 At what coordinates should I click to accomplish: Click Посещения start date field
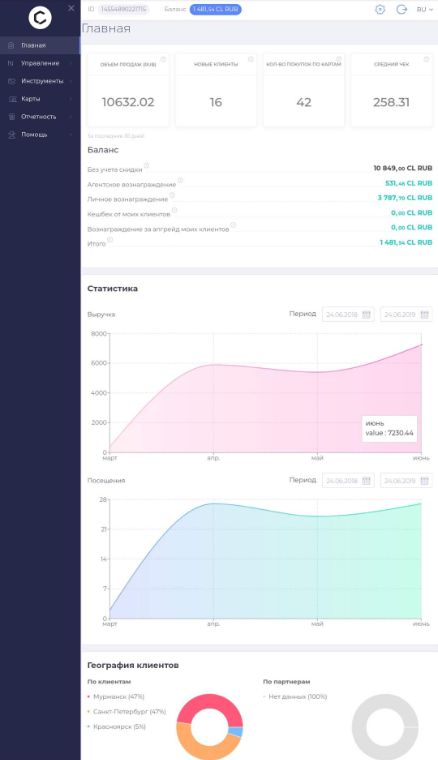click(x=348, y=480)
